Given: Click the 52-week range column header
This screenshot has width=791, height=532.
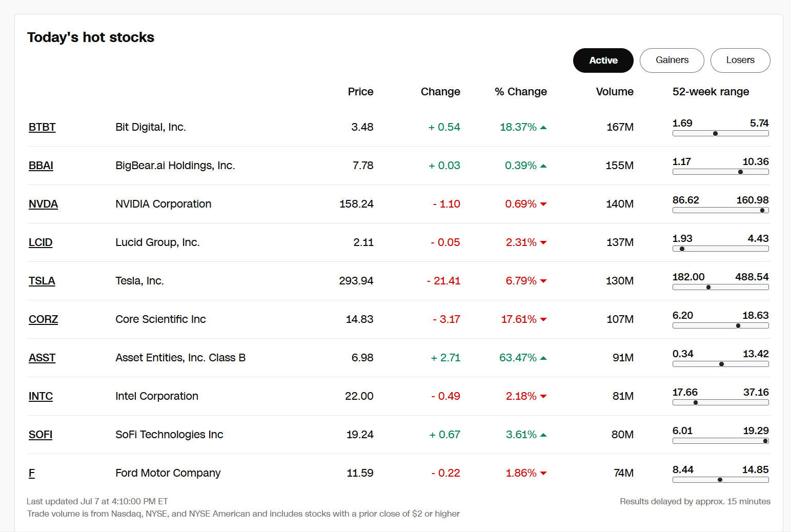Looking at the screenshot, I should (x=711, y=92).
